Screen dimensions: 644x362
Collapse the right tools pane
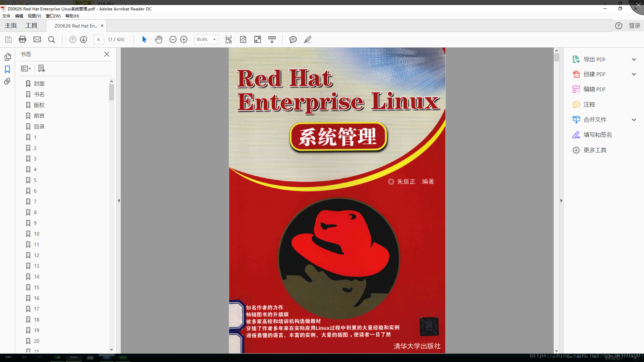tap(561, 201)
